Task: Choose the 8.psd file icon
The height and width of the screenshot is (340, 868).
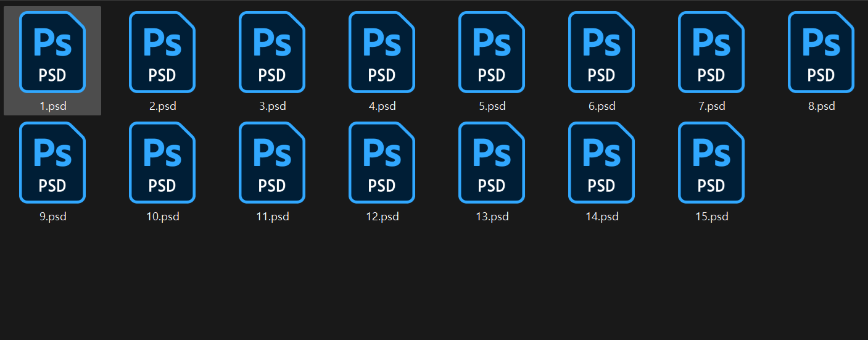Action: (x=821, y=52)
